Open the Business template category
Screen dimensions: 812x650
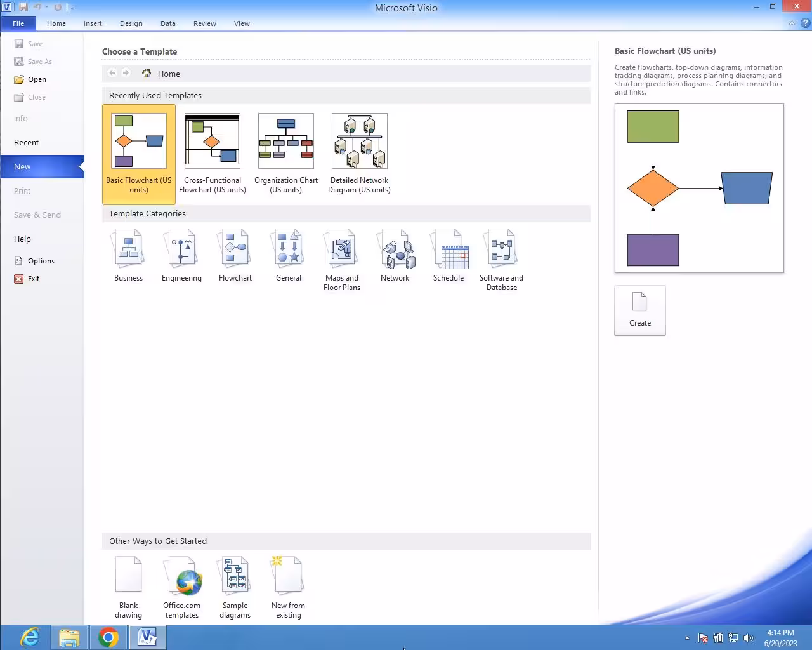point(128,254)
